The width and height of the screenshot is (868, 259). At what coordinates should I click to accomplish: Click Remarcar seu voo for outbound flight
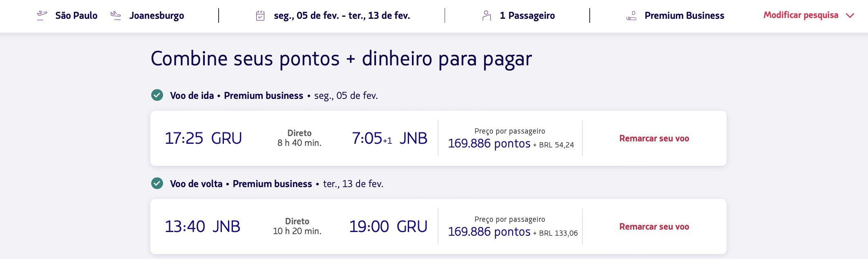click(654, 138)
